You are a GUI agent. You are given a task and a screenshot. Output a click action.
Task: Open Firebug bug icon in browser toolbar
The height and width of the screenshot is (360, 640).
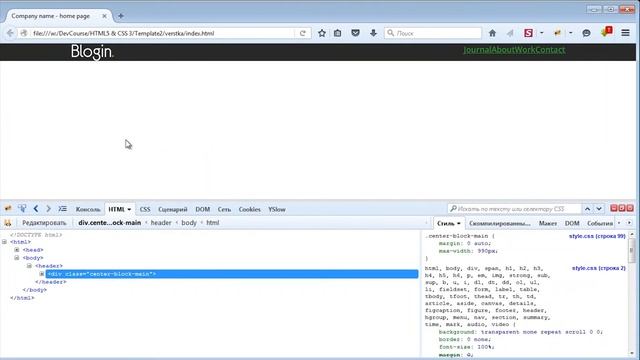557,33
